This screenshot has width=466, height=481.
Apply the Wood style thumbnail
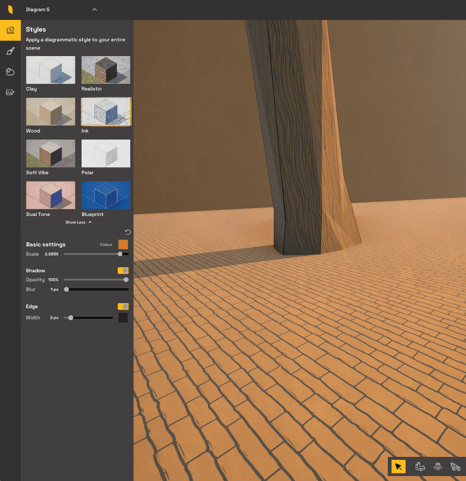[51, 112]
